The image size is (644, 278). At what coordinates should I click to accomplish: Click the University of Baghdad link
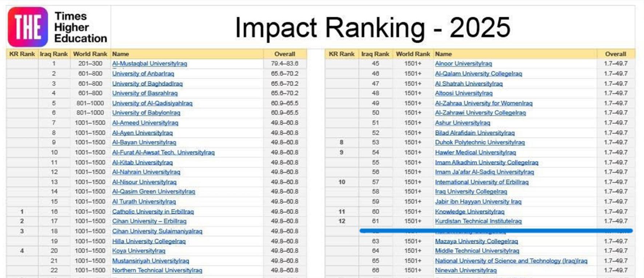coord(147,84)
